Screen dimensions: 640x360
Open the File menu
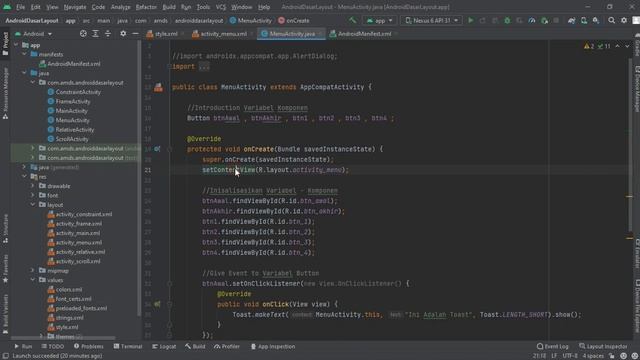coord(20,7)
